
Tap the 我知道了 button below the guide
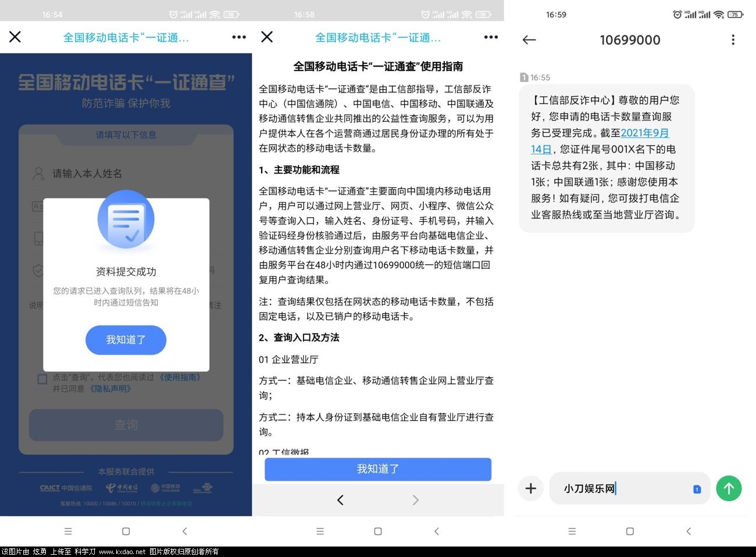377,469
